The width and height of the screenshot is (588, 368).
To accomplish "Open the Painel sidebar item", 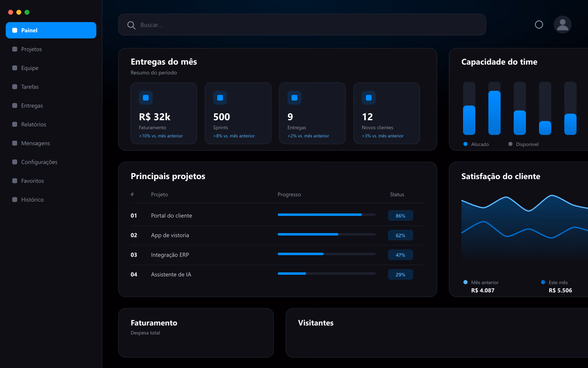I will 51,30.
